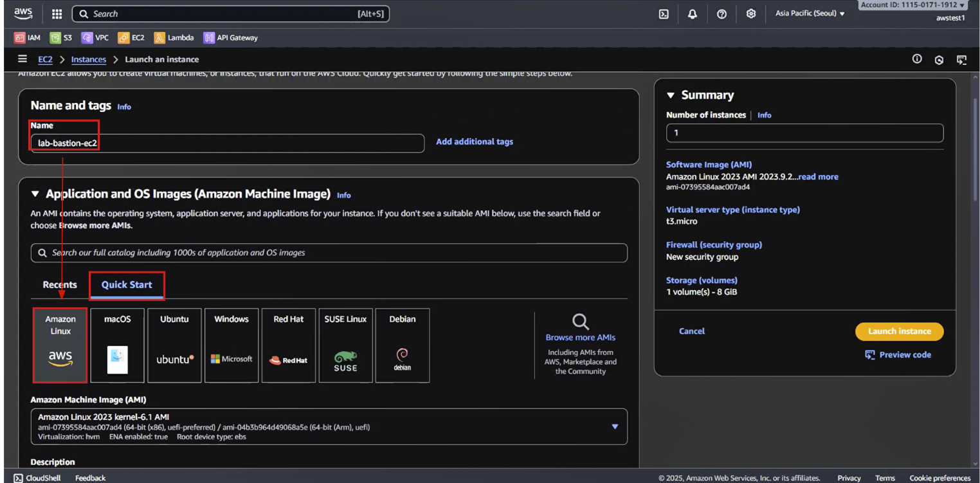
Task: Open S3 shortcut in favorites bar
Action: coord(61,38)
